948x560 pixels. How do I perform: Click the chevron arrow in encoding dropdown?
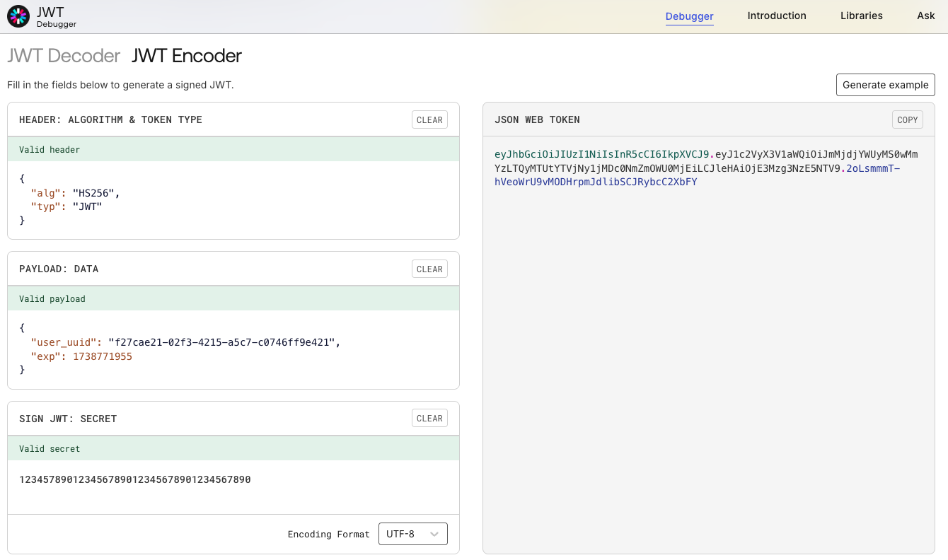coord(435,535)
